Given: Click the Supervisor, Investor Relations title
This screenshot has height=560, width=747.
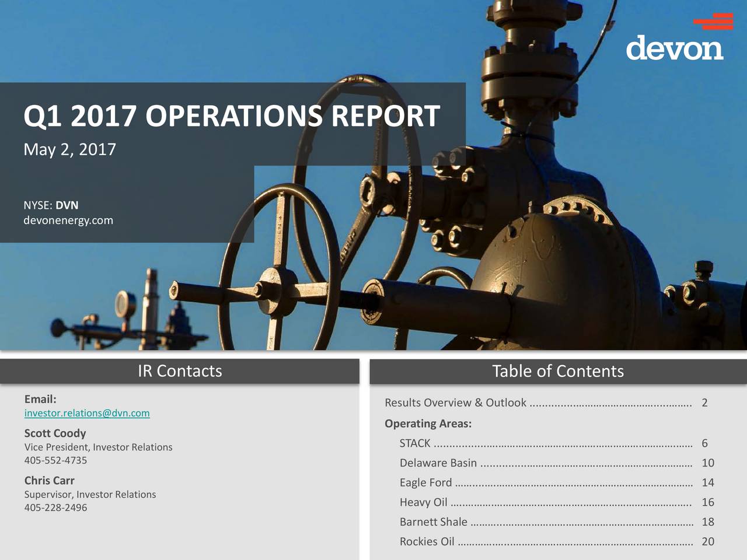Looking at the screenshot, I should pyautogui.click(x=90, y=495).
